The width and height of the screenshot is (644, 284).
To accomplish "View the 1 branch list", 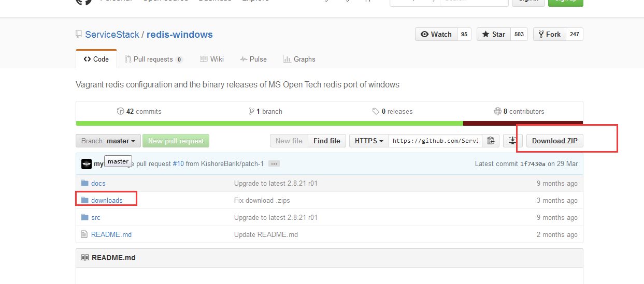I will [265, 111].
